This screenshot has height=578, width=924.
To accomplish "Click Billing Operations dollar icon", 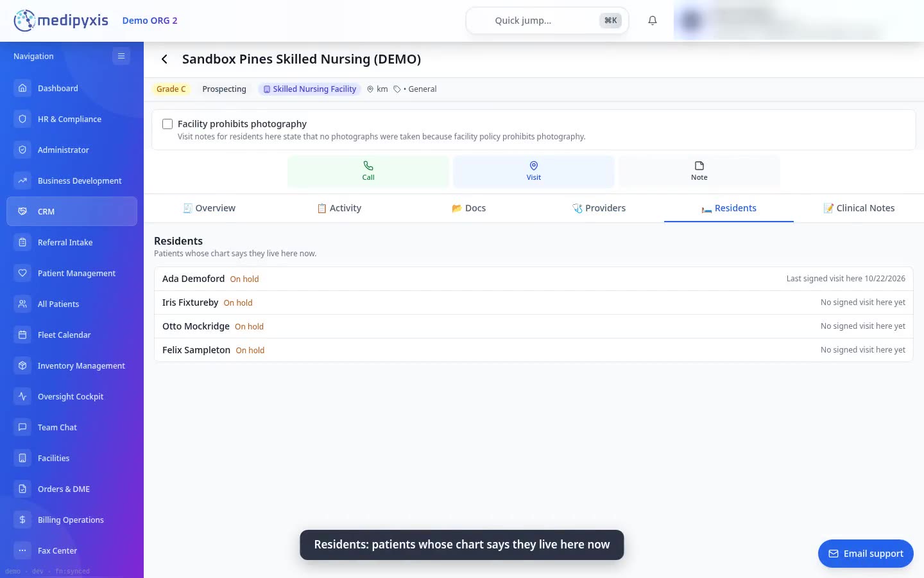I will point(22,520).
